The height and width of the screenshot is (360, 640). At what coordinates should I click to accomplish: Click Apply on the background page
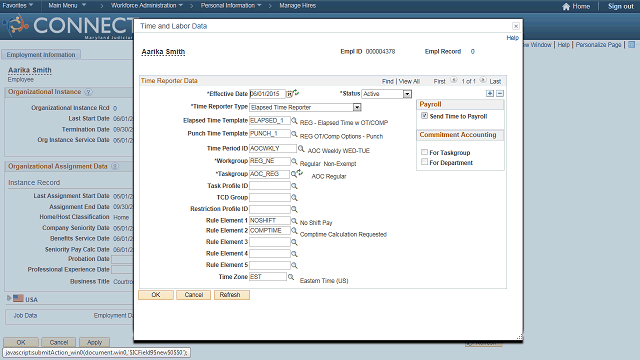pos(94,342)
